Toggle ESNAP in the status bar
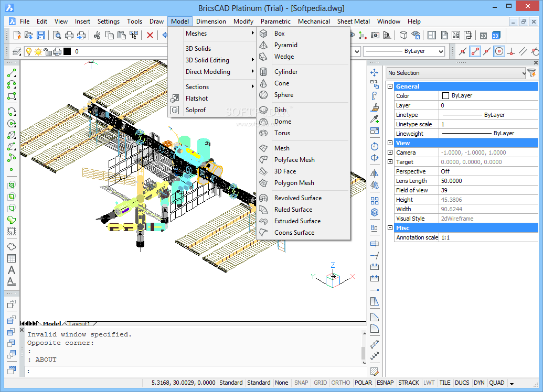Image resolution: width=543 pixels, height=392 pixels. point(385,383)
